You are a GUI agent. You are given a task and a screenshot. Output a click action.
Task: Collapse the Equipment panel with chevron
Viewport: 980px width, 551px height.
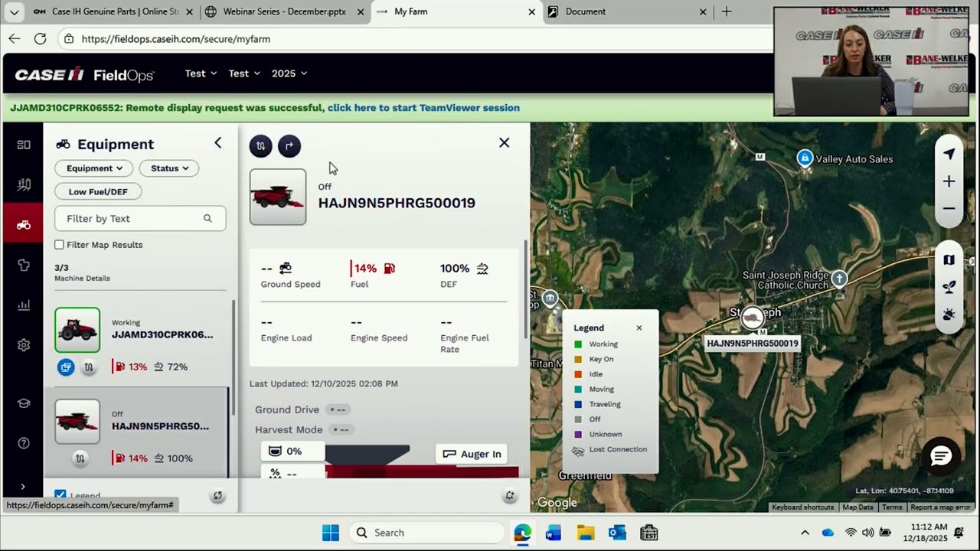[217, 143]
